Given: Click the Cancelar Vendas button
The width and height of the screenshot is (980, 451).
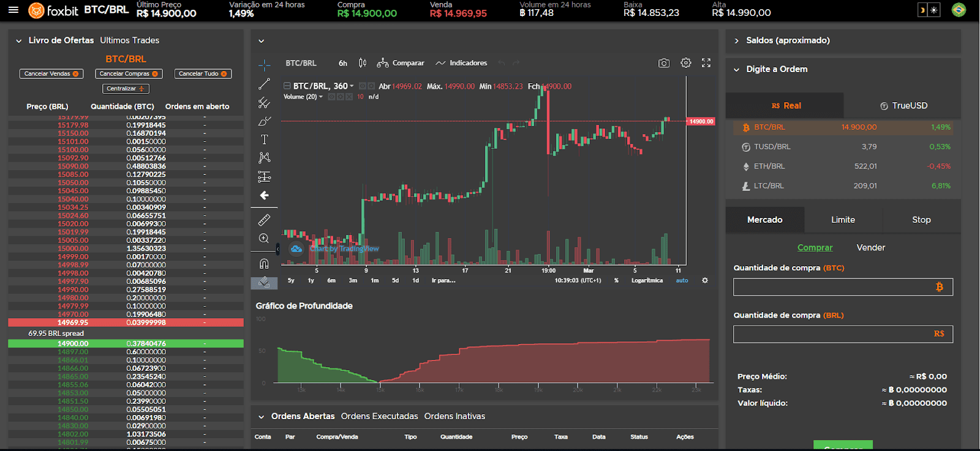Looking at the screenshot, I should (51, 73).
